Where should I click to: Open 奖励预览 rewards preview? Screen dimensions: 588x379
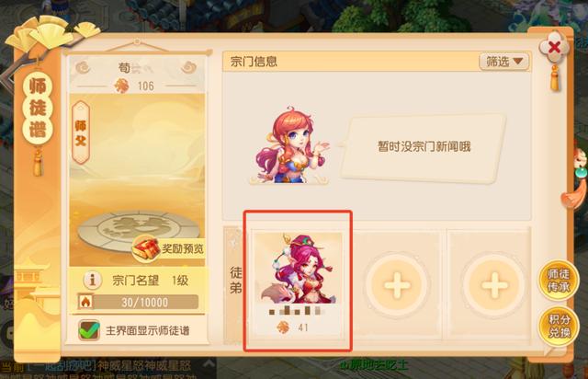pos(183,248)
